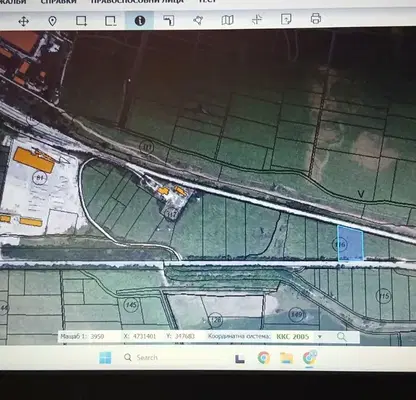Screen dimensions: 416x400
Task: Select the distance measurement tool
Action: (169, 21)
